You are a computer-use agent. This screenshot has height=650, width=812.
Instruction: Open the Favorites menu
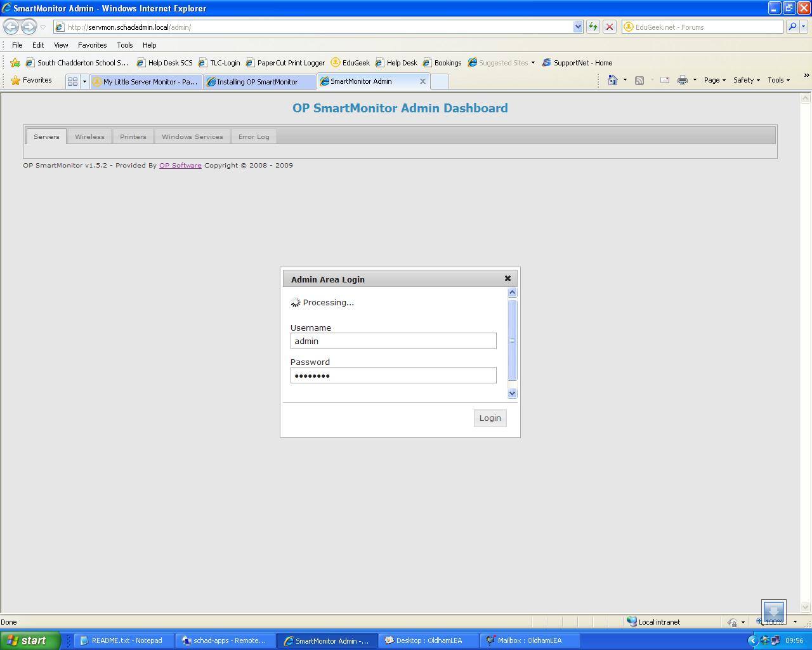[92, 45]
